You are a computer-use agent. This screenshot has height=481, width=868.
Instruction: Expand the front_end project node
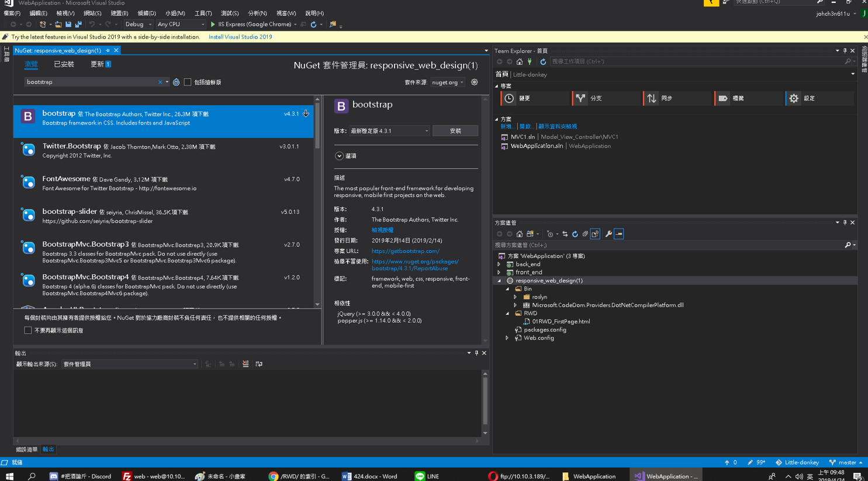[x=499, y=272]
